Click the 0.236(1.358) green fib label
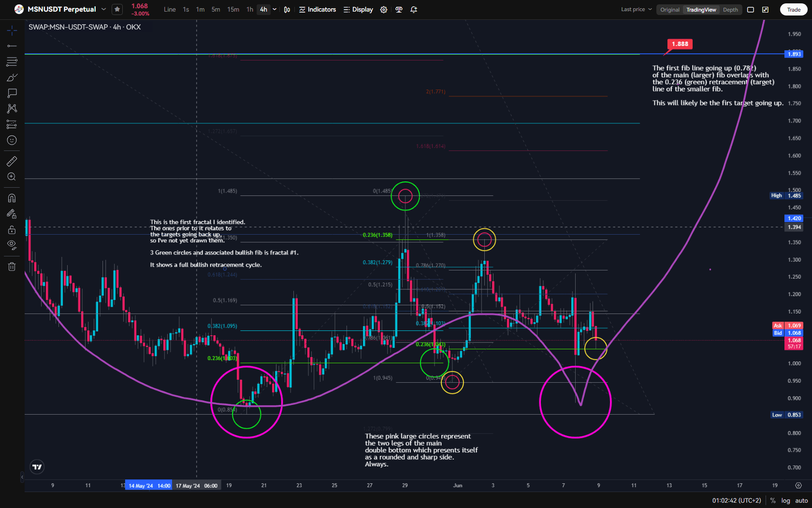This screenshot has height=508, width=812. tap(377, 235)
